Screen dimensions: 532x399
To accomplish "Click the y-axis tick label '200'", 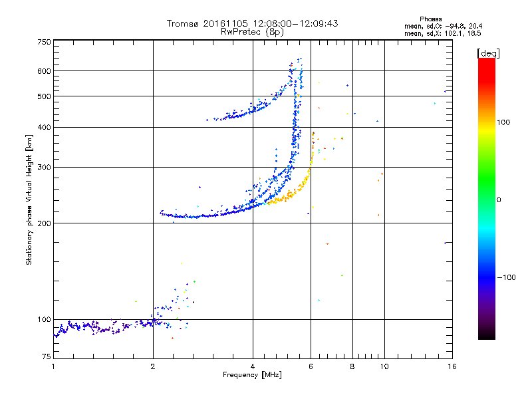I will click(44, 223).
